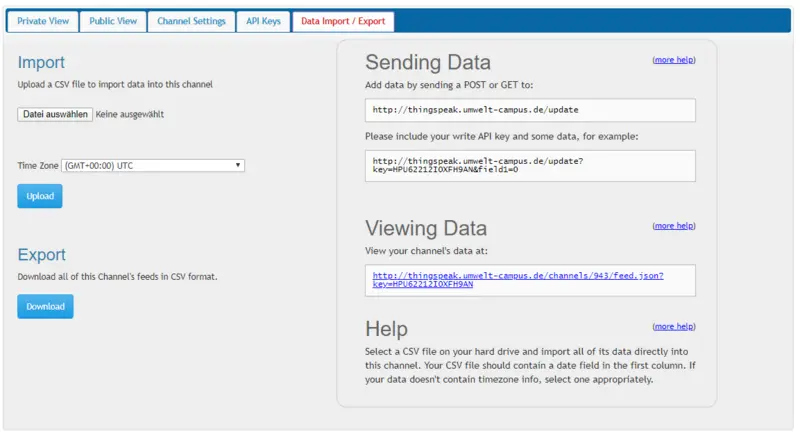Follow the channel feed.json link
The height and width of the screenshot is (436, 800).
tap(518, 279)
